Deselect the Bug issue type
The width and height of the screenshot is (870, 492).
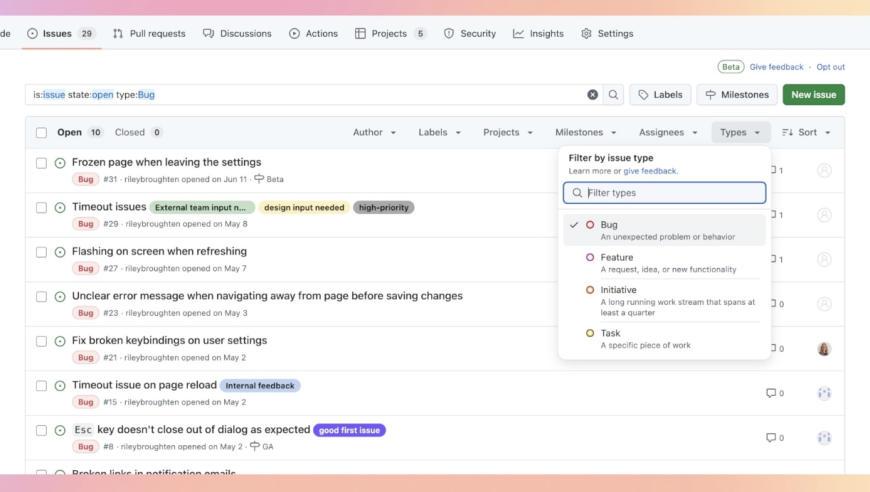pos(664,230)
